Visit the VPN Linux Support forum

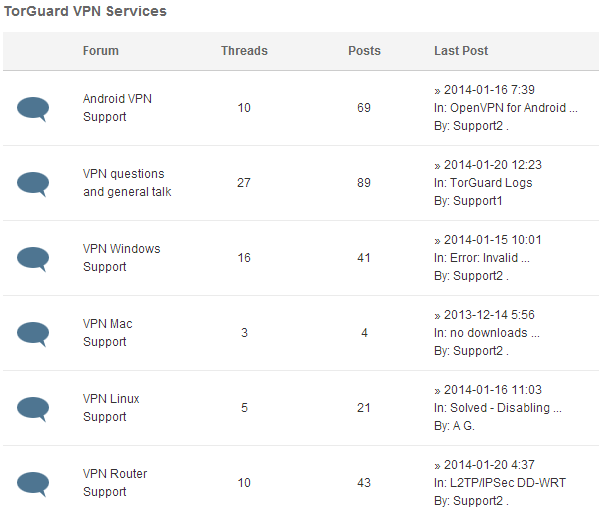point(111,408)
